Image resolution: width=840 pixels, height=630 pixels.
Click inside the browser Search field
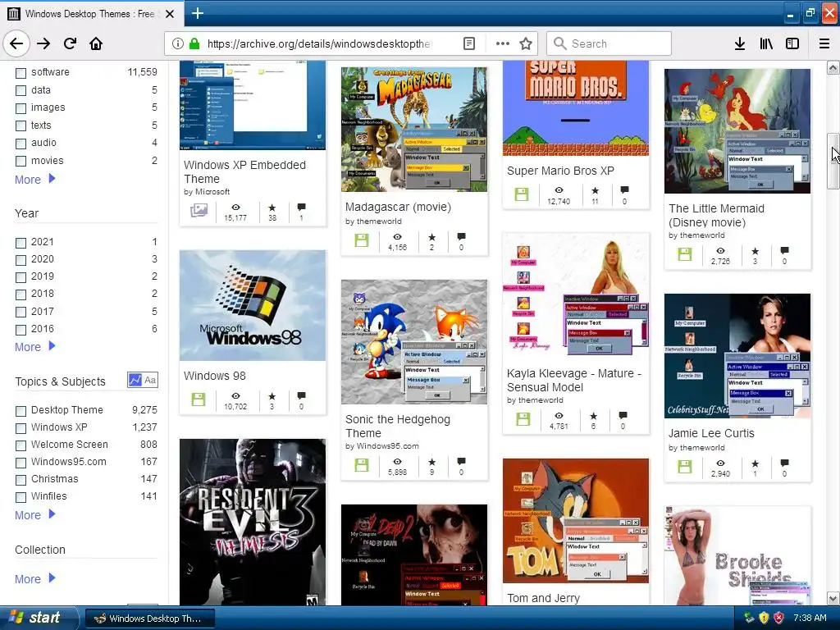(609, 43)
